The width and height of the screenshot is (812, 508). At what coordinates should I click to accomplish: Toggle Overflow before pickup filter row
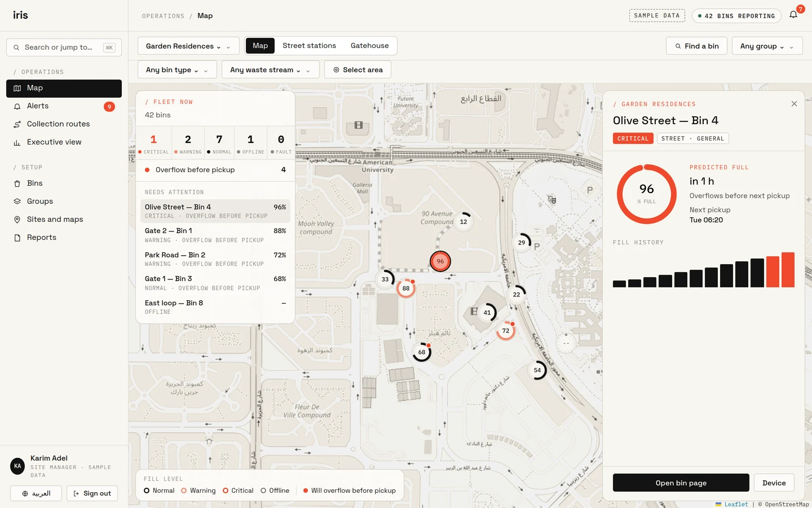215,170
